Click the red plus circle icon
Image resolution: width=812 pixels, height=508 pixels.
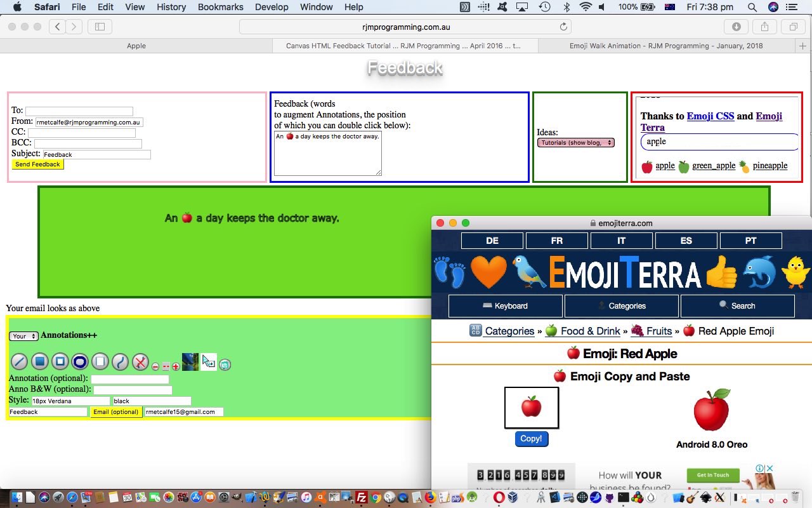pyautogui.click(x=176, y=366)
